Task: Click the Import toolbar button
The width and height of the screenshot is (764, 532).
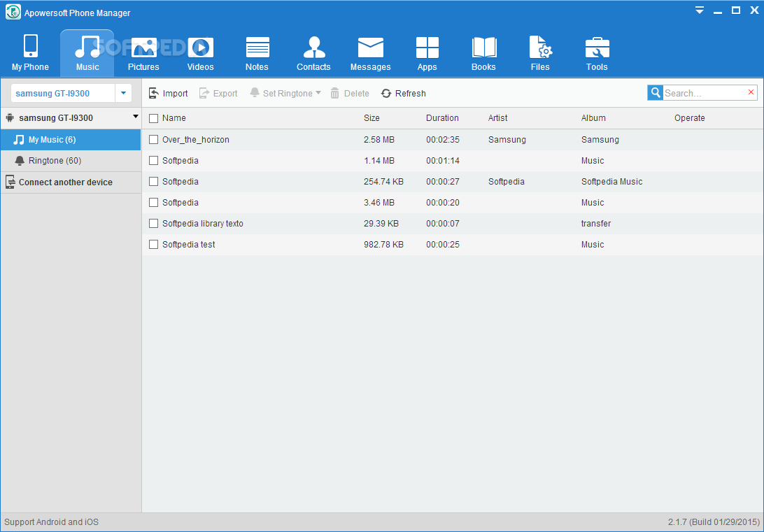Action: point(168,94)
